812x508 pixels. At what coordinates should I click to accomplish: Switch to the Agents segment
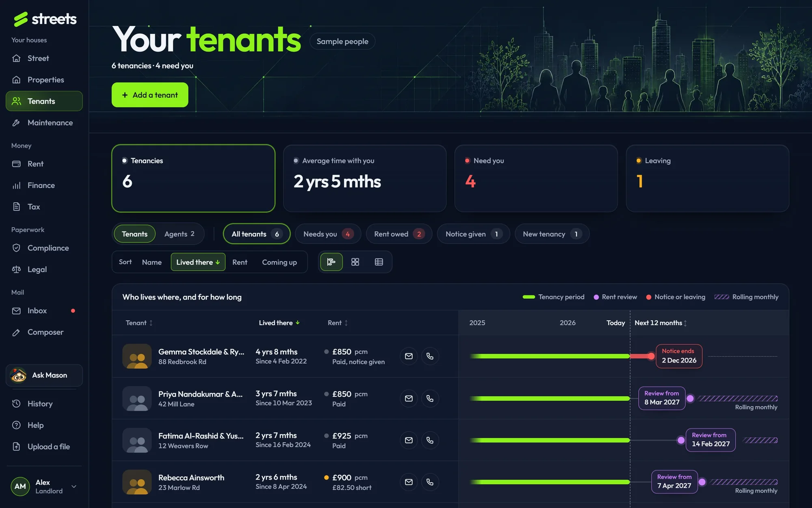click(x=179, y=234)
